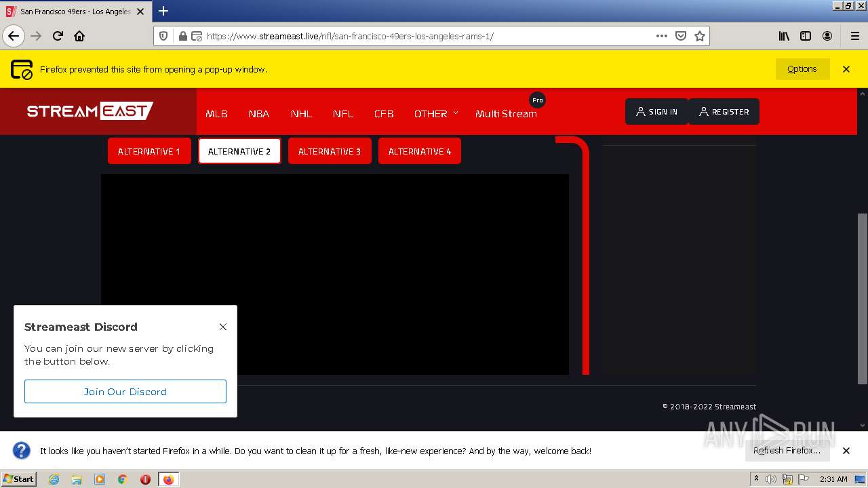
Task: Open Opera from the taskbar
Action: coord(145,479)
